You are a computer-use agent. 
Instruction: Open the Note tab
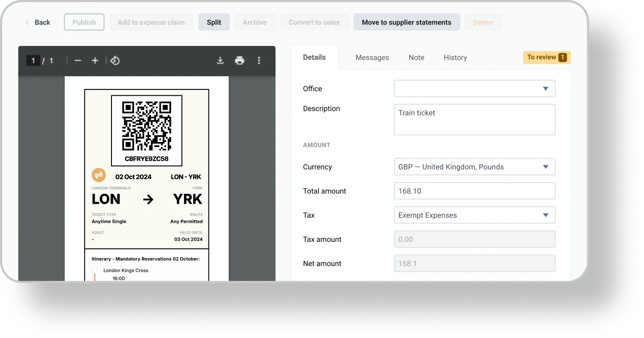click(416, 58)
